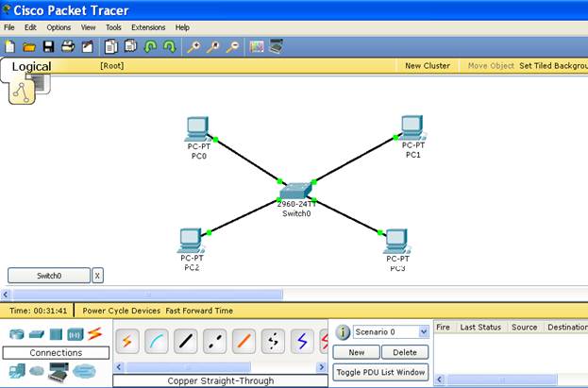Open a file with the folder icon
The width and height of the screenshot is (588, 388).
(x=29, y=47)
